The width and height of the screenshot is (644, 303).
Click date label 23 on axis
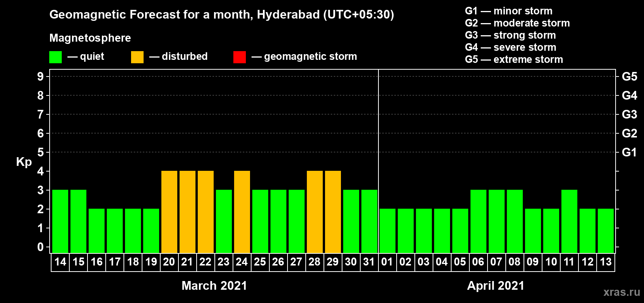coord(224,262)
